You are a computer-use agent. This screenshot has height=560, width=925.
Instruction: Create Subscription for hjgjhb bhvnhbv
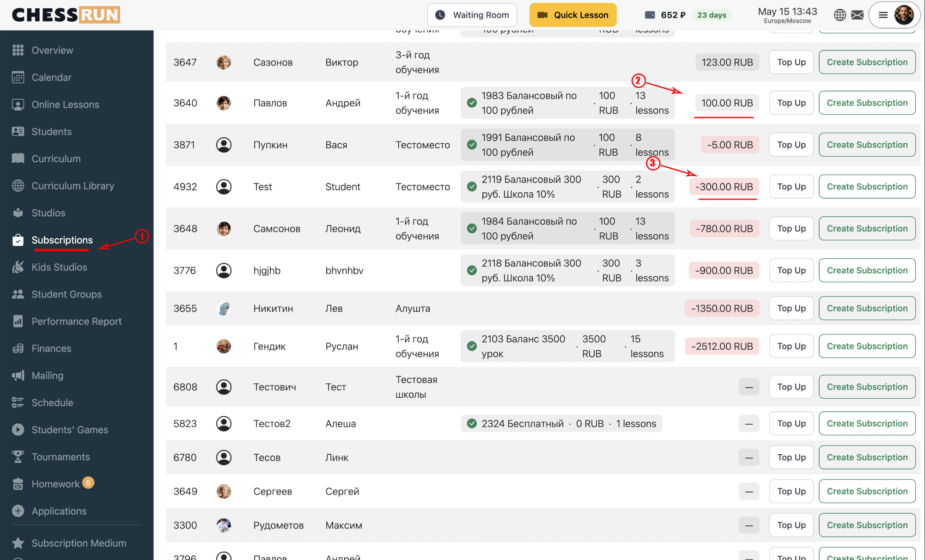click(867, 270)
